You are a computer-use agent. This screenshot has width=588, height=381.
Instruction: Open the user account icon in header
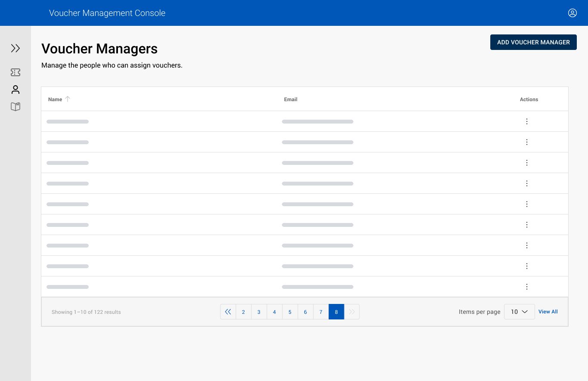pos(573,13)
